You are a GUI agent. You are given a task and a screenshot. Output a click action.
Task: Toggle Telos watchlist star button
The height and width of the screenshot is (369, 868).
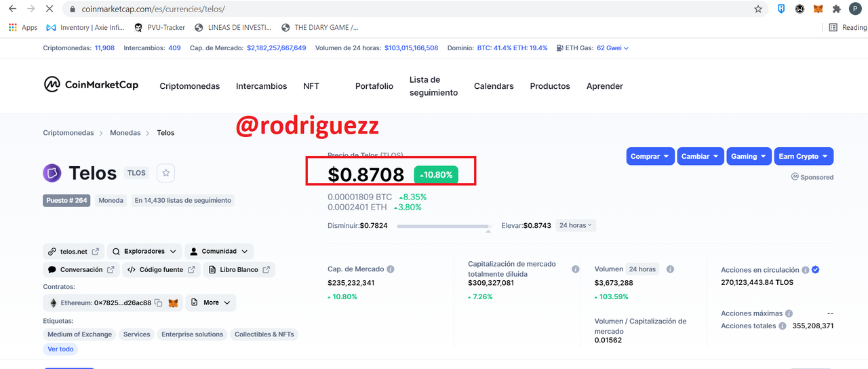(166, 173)
